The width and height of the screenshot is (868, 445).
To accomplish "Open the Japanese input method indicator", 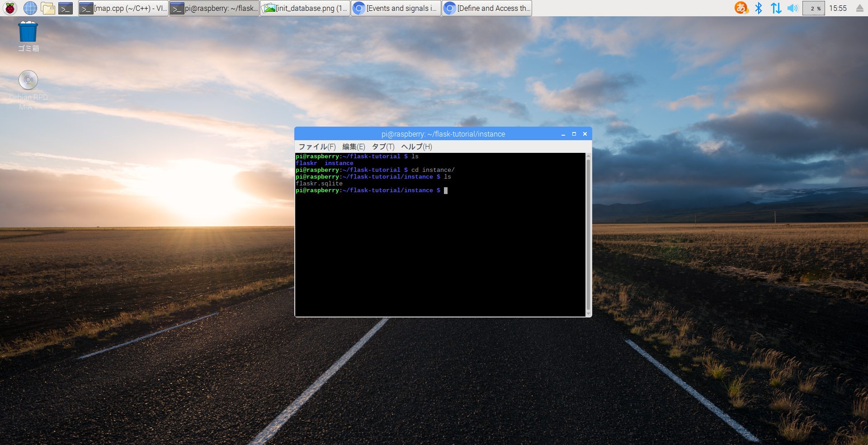I will [x=741, y=8].
